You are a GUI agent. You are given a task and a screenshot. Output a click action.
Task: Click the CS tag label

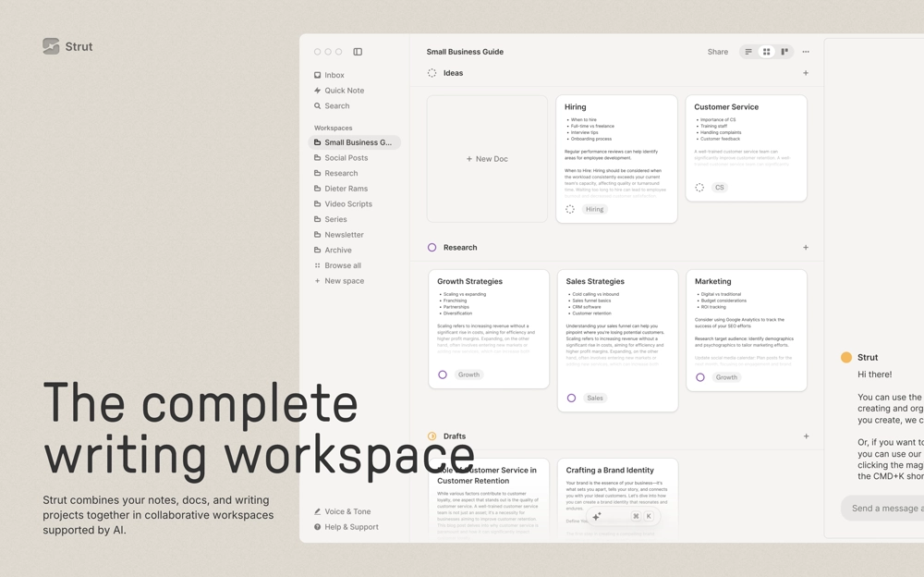720,188
